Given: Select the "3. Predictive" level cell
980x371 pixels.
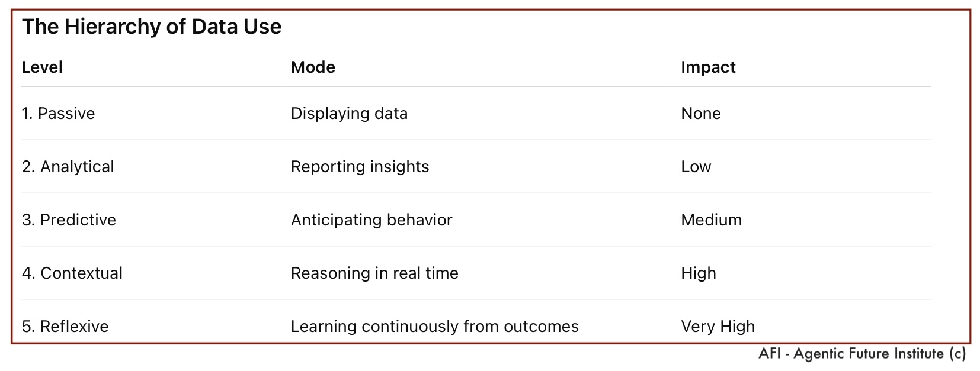Looking at the screenshot, I should (x=69, y=220).
